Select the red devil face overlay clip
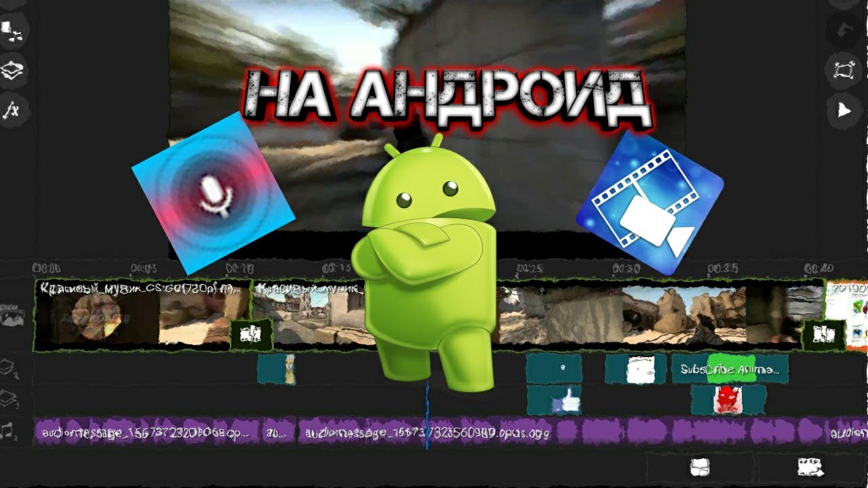This screenshot has width=868, height=488. [728, 400]
